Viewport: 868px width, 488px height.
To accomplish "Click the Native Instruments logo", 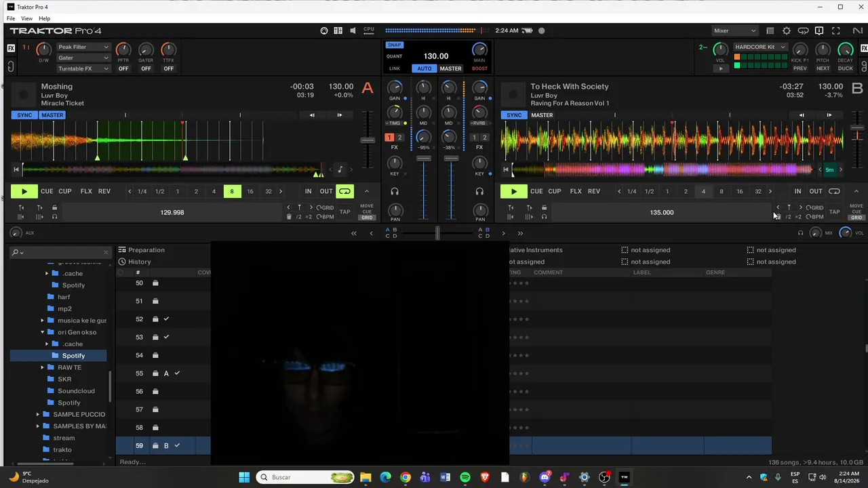I will 857,30.
